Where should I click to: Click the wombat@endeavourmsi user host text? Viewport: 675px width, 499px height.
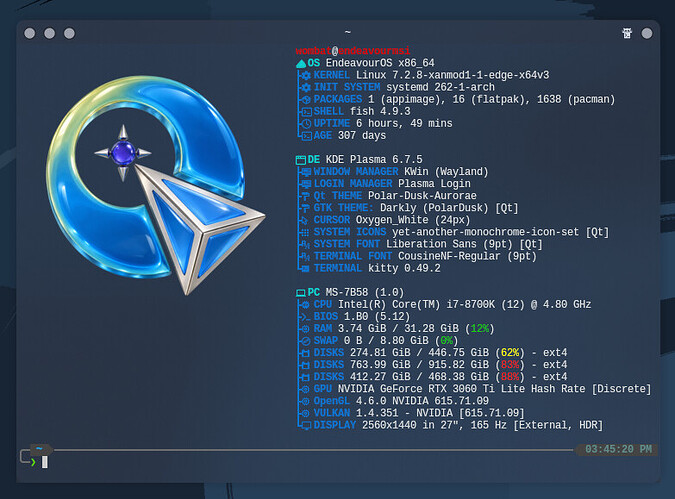[x=353, y=51]
